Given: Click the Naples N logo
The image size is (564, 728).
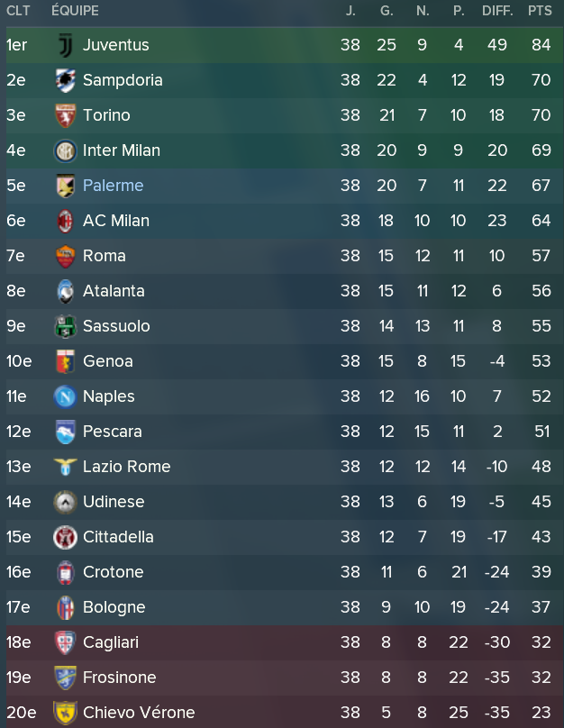Looking at the screenshot, I should 66,397.
